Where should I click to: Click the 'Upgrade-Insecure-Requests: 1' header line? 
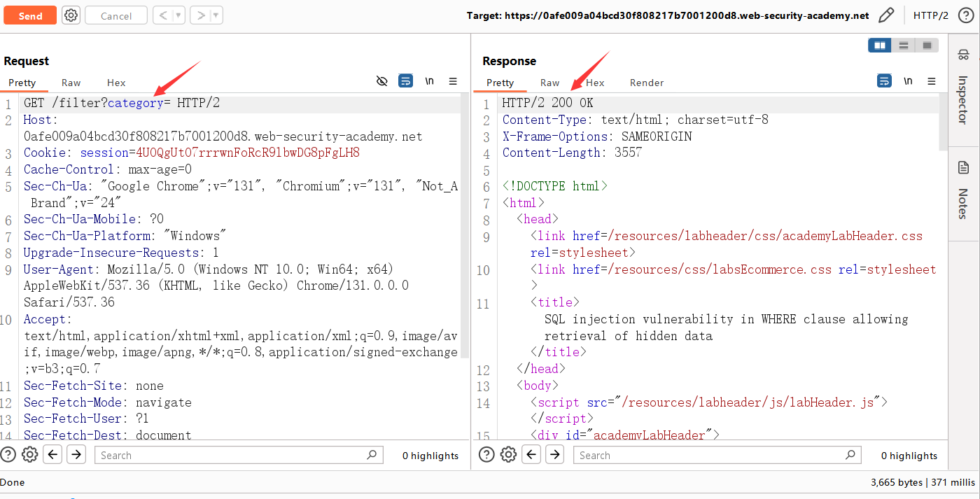121,253
